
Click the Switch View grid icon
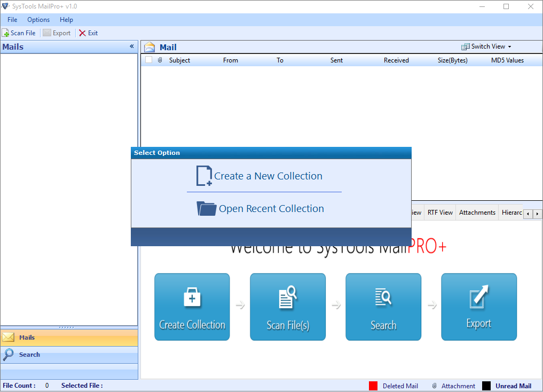pos(465,47)
